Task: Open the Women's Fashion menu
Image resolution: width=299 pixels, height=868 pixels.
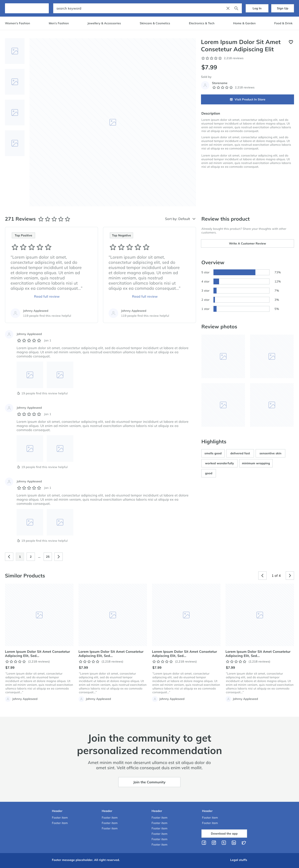Action: (x=17, y=23)
